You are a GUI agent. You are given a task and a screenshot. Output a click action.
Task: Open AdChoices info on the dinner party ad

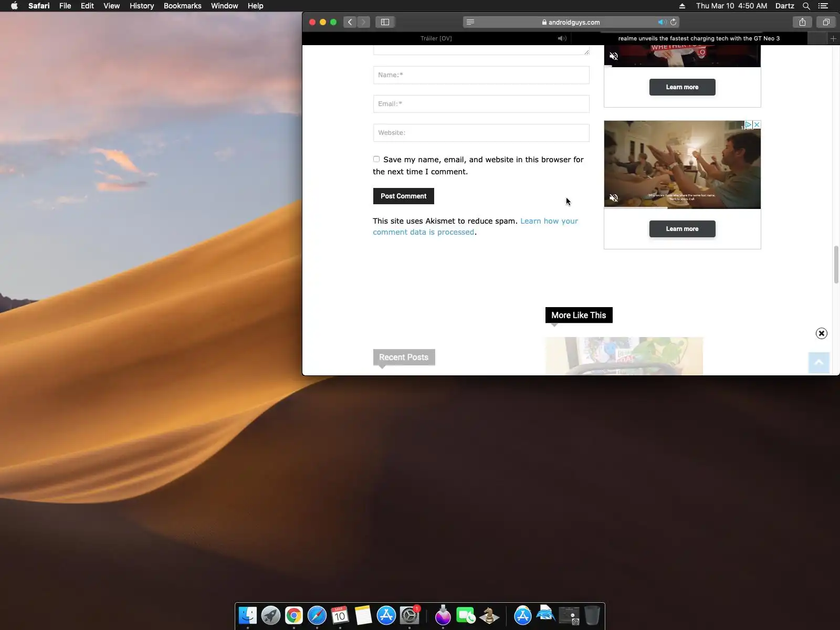(x=749, y=124)
